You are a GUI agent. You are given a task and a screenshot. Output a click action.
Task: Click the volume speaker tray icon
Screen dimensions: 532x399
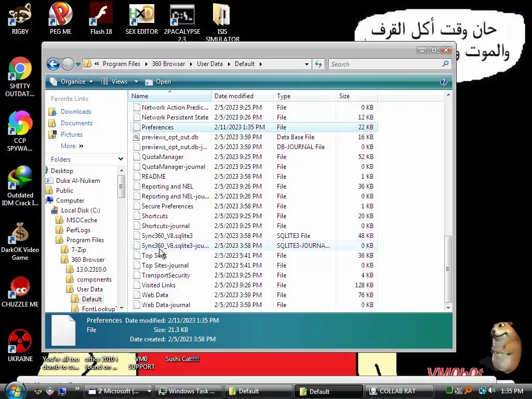[492, 391]
